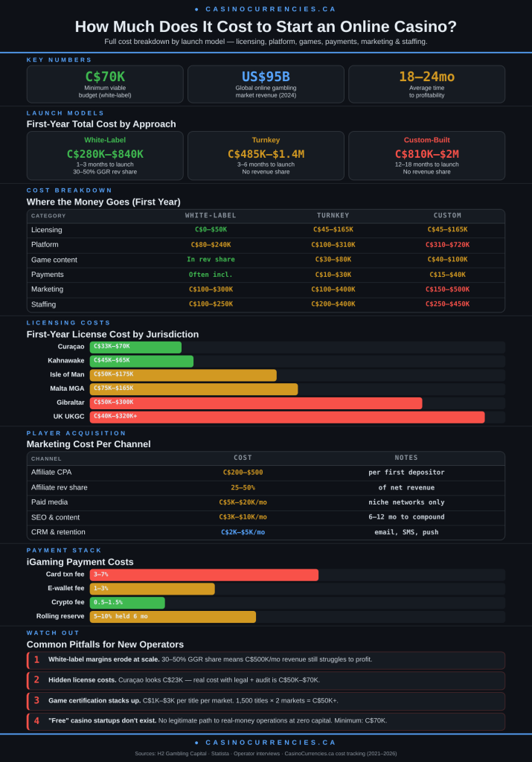This screenshot has width=532, height=762.
Task: Select the White-Label launch model card
Action: click(105, 156)
